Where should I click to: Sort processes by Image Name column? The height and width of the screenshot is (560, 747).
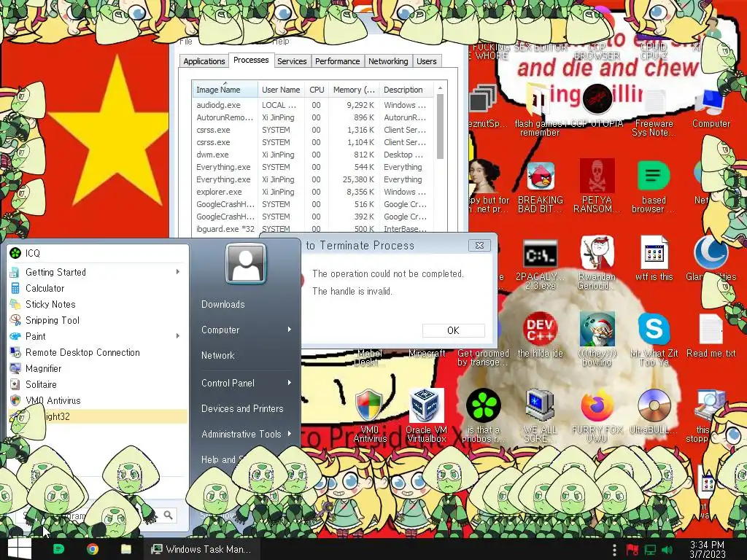click(x=225, y=90)
